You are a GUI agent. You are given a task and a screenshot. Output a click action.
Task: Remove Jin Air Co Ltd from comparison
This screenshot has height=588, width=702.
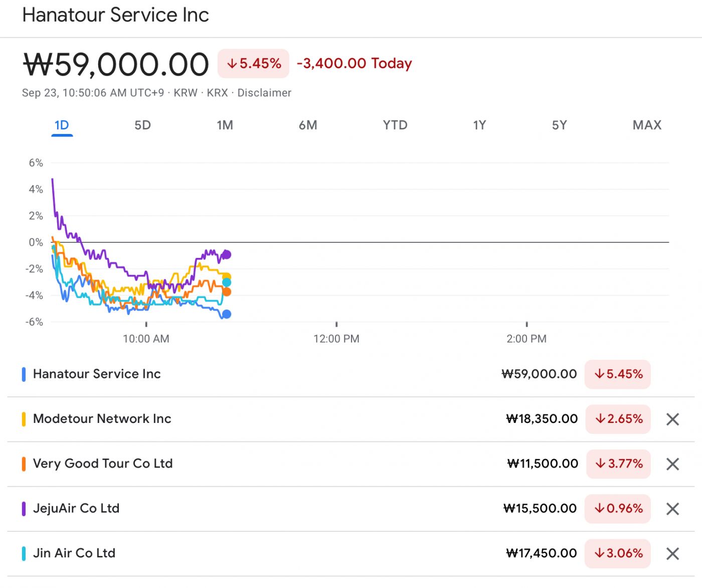tap(672, 553)
